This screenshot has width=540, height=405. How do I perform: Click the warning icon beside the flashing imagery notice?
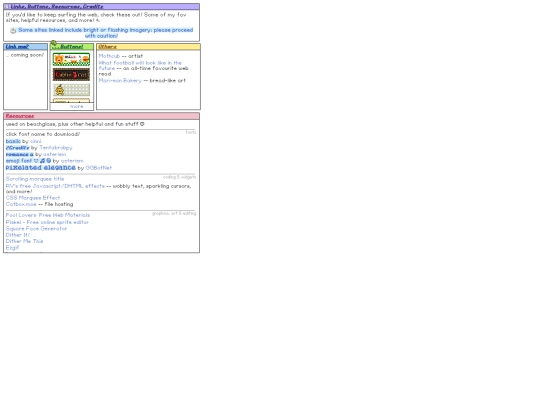click(13, 31)
